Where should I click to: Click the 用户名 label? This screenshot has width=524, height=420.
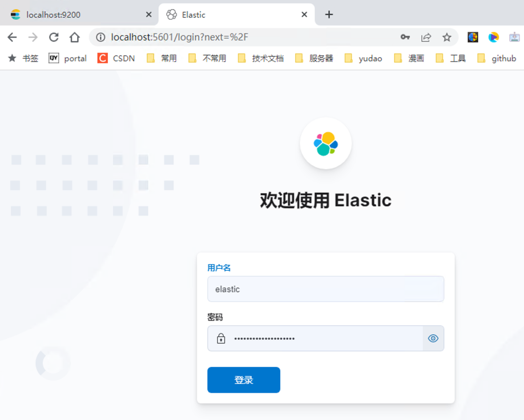tap(219, 268)
